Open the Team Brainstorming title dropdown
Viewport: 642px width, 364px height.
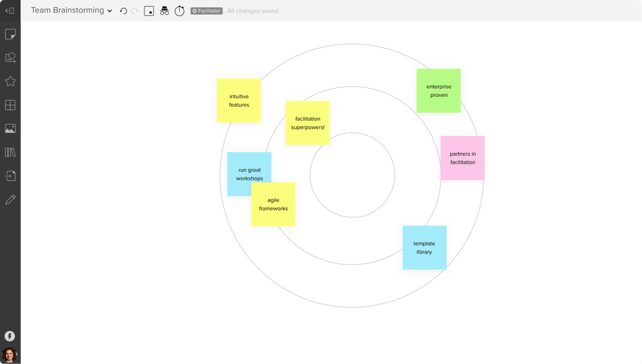71,10
